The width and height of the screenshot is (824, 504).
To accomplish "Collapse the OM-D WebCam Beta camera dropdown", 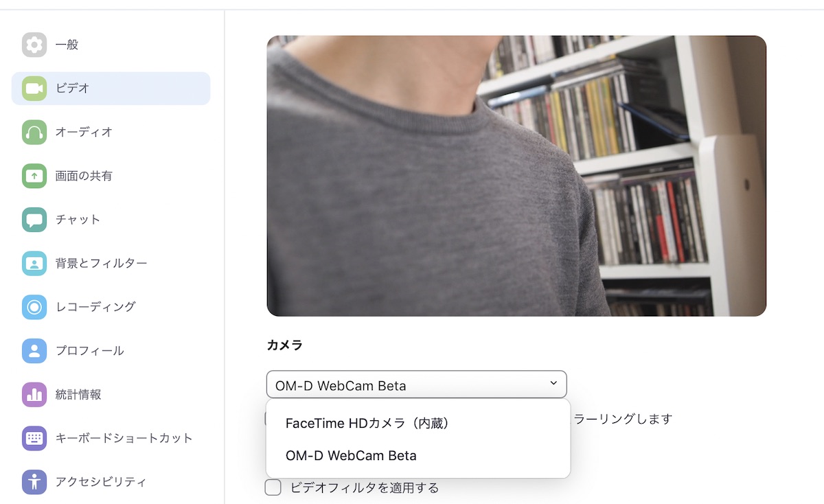I will pos(417,385).
